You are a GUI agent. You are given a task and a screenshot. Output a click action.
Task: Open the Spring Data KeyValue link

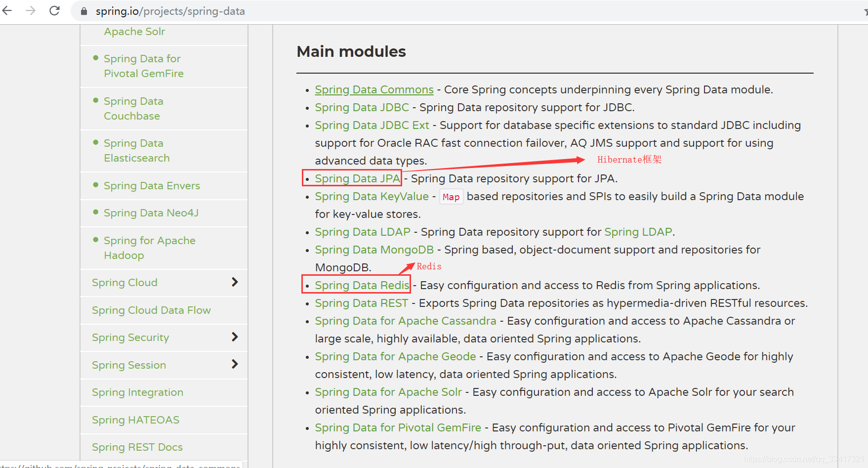pyautogui.click(x=372, y=197)
